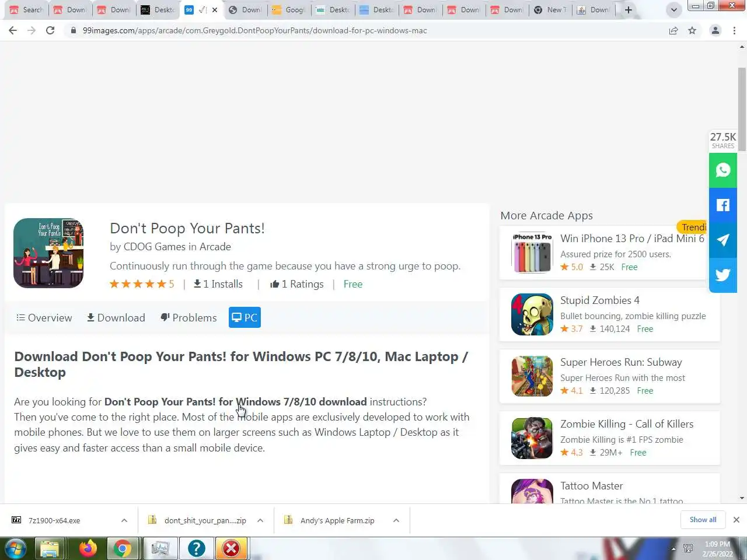Click the 1 Ratings thumbs-up count
Screen dimensions: 747x560
pyautogui.click(x=296, y=284)
